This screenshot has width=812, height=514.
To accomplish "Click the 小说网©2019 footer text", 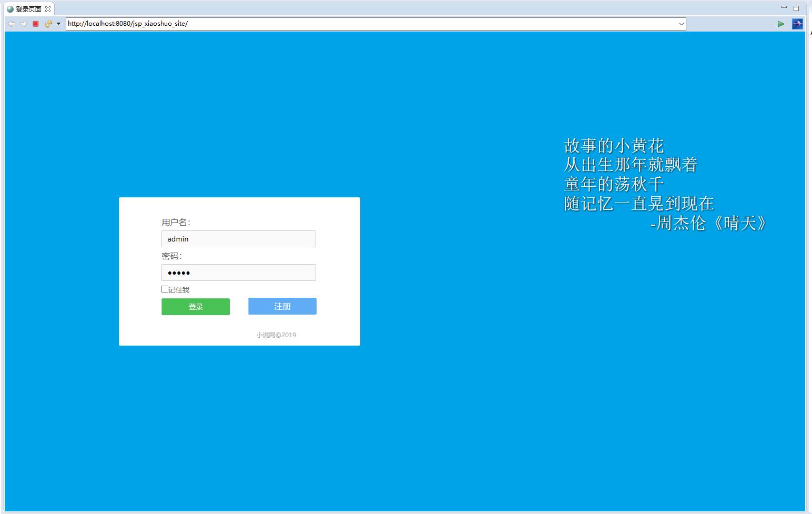I will pyautogui.click(x=276, y=335).
